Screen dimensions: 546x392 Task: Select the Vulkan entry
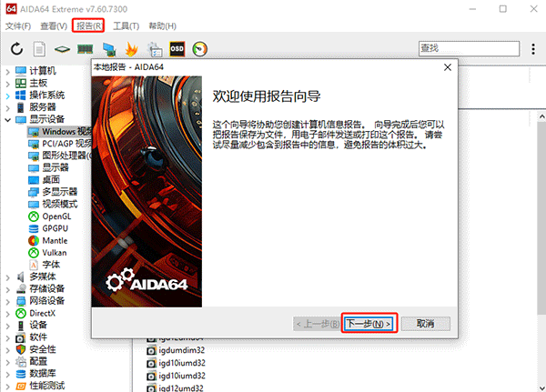point(55,253)
